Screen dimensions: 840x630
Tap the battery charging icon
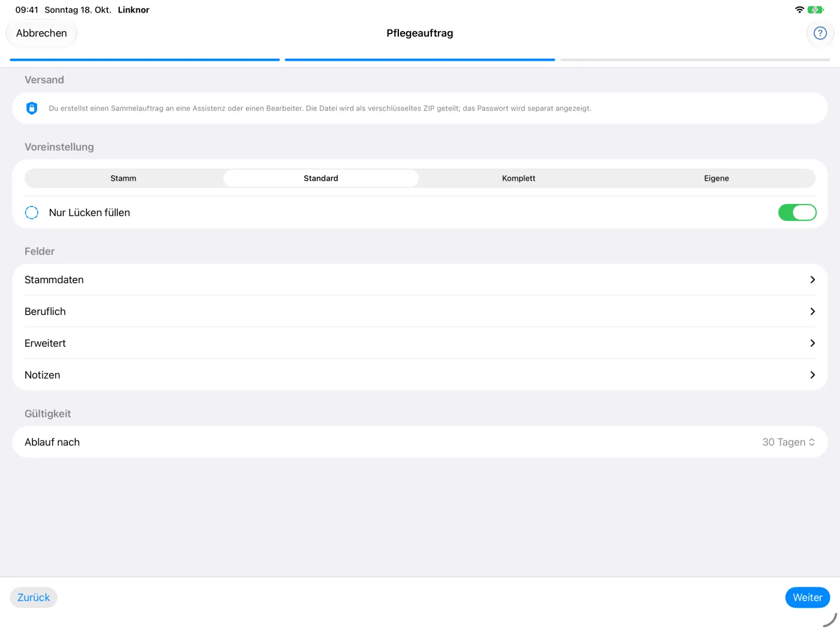(x=816, y=10)
